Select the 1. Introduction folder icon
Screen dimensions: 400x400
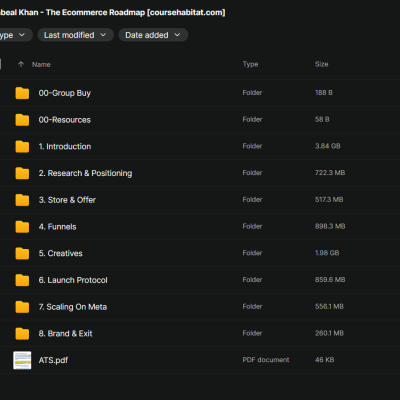(22, 146)
